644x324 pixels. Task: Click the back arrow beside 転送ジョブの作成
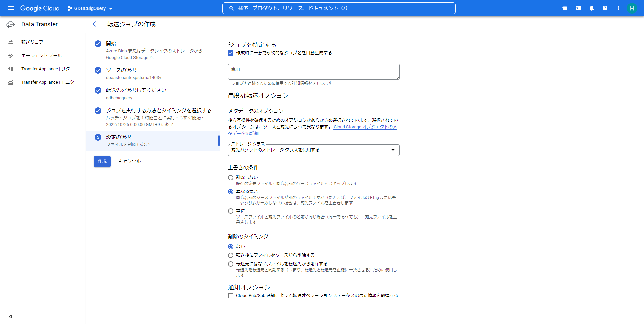pyautogui.click(x=95, y=24)
